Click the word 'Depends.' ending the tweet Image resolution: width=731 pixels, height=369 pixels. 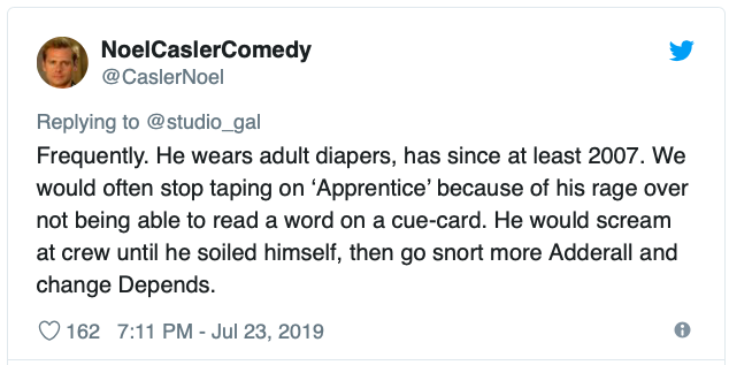click(166, 285)
